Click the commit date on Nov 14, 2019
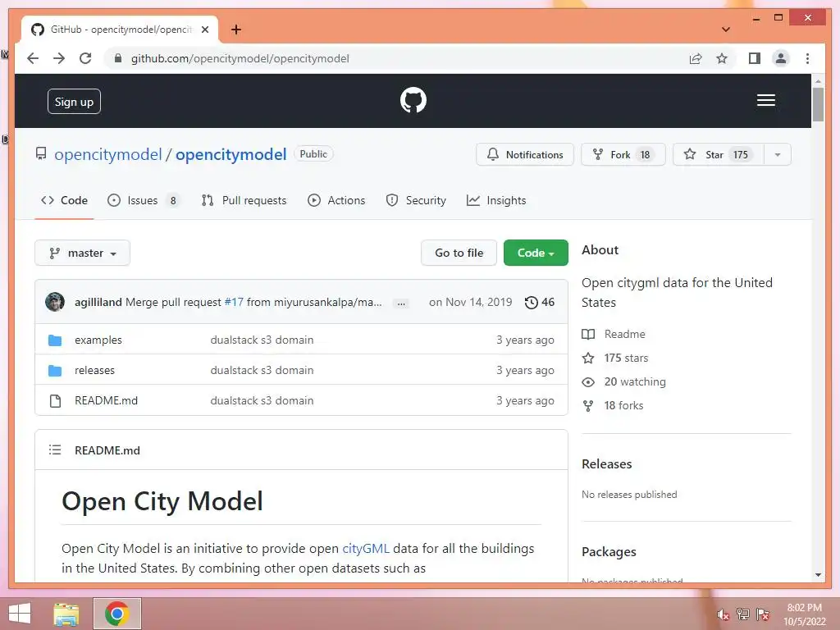The width and height of the screenshot is (840, 630). click(x=470, y=302)
